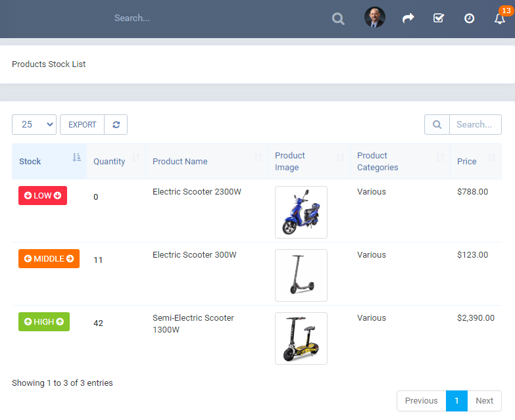The height and width of the screenshot is (420, 515).
Task: Open the user profile avatar
Action: tap(375, 18)
